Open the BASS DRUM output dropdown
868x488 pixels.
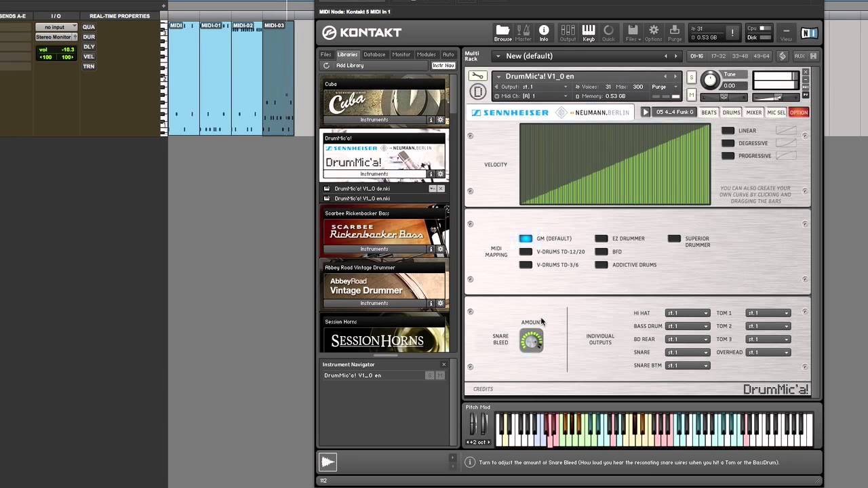click(x=688, y=326)
